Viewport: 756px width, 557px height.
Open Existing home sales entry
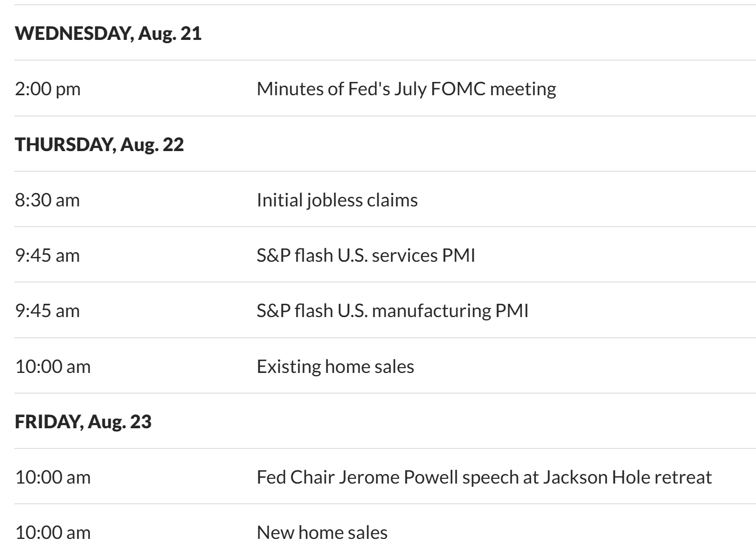(335, 367)
